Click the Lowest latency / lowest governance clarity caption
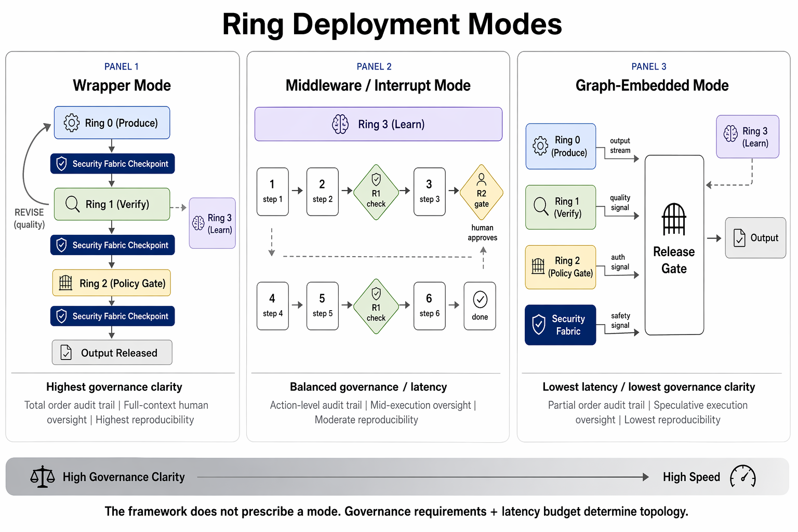 click(649, 387)
